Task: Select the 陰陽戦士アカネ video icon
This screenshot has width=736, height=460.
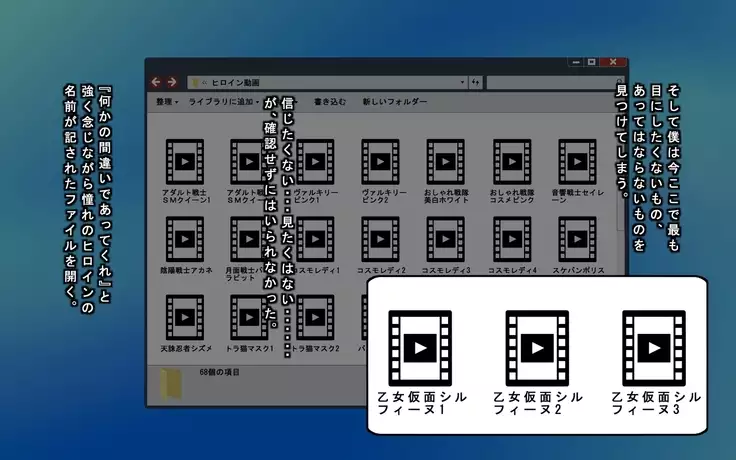Action: 185,239
